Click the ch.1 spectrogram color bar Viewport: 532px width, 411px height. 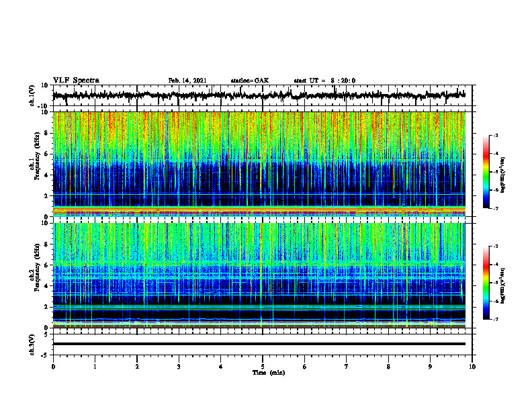(x=486, y=172)
